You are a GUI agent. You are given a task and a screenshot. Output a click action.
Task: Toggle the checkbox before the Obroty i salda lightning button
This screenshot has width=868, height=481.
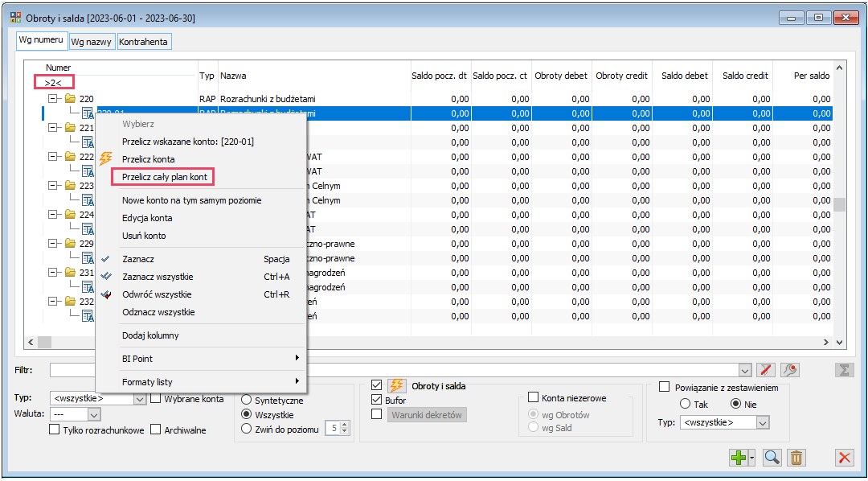377,385
